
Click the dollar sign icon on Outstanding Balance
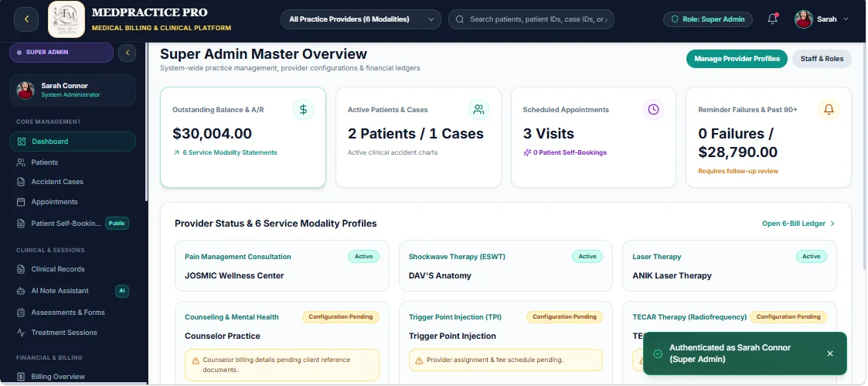[303, 110]
